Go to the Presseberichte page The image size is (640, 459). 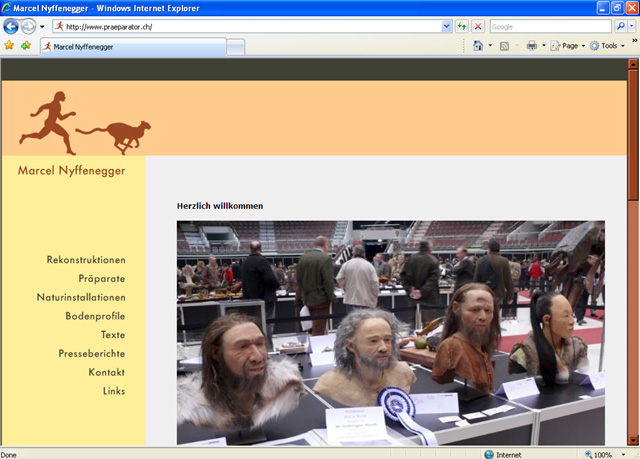coord(92,354)
